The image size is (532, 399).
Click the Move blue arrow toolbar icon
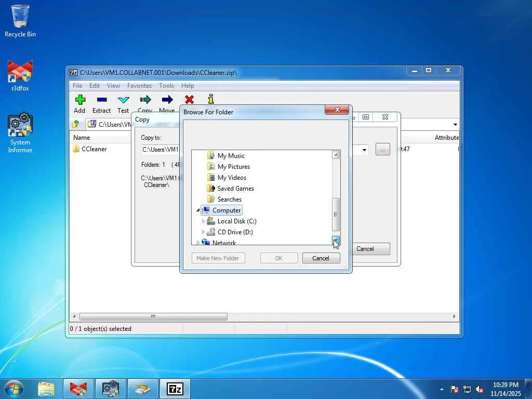coord(167,100)
